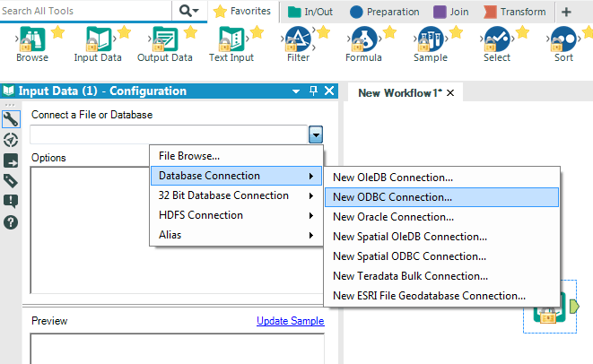Click the Update Sample link
The height and width of the screenshot is (364, 593).
290,321
